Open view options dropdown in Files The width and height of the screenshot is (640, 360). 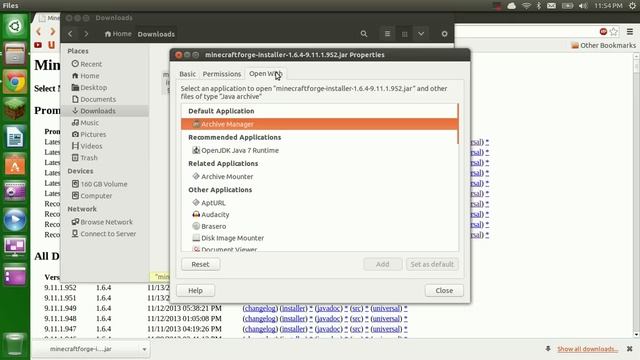pyautogui.click(x=421, y=34)
